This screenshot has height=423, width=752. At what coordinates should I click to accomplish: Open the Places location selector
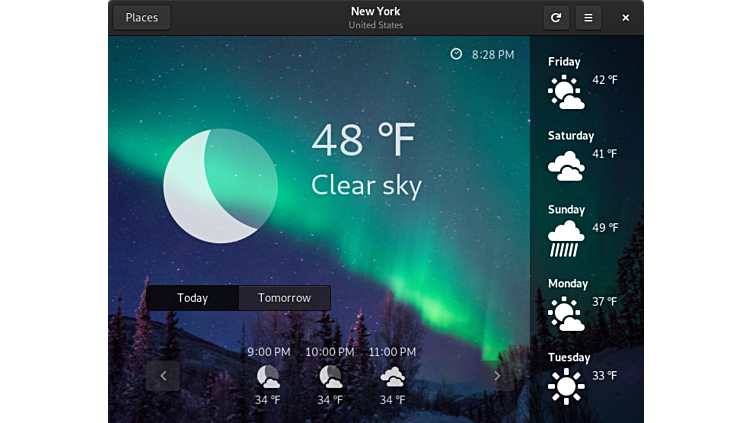(x=142, y=18)
